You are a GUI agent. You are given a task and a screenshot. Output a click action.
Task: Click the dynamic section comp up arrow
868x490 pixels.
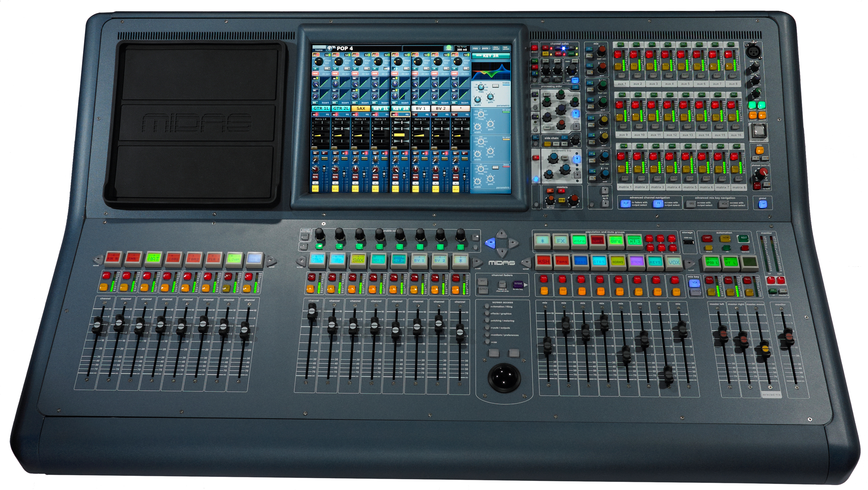coord(576,114)
